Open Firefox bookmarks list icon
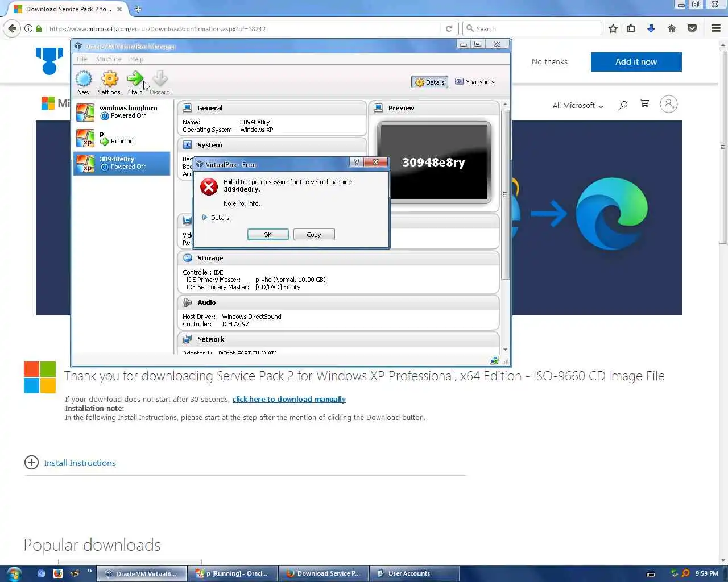 pyautogui.click(x=631, y=28)
